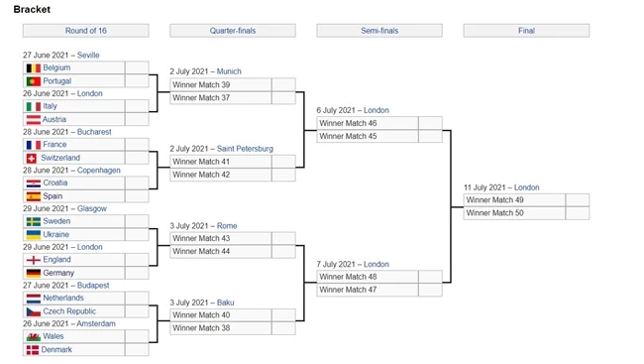The image size is (644, 364).
Task: Click the empty score box beside Germany
Action: pyautogui.click(x=137, y=273)
